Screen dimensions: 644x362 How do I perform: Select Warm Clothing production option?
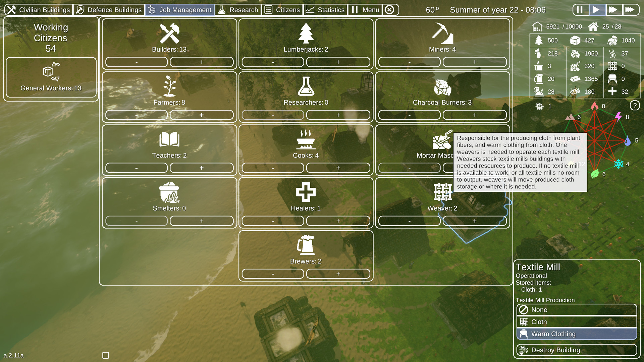[x=576, y=334]
